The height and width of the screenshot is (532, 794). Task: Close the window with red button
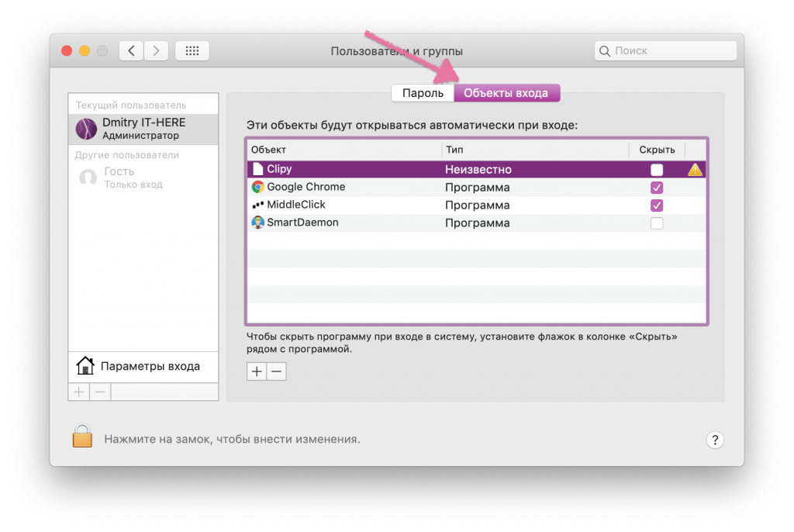coord(67,50)
